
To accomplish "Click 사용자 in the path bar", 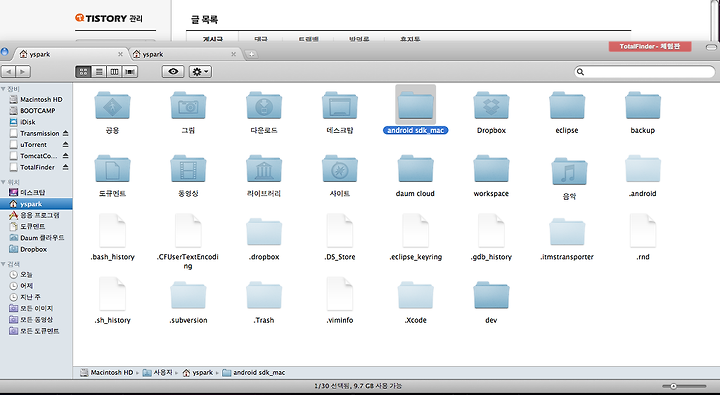I will tap(158, 372).
